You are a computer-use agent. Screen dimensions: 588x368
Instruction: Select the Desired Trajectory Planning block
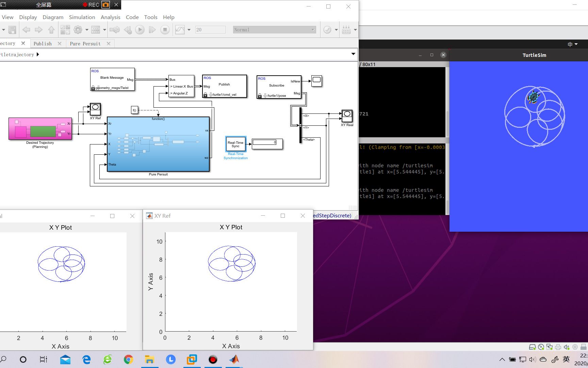coord(40,129)
